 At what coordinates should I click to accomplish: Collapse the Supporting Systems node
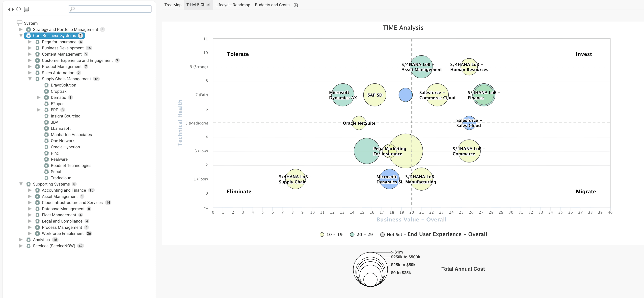(x=21, y=184)
